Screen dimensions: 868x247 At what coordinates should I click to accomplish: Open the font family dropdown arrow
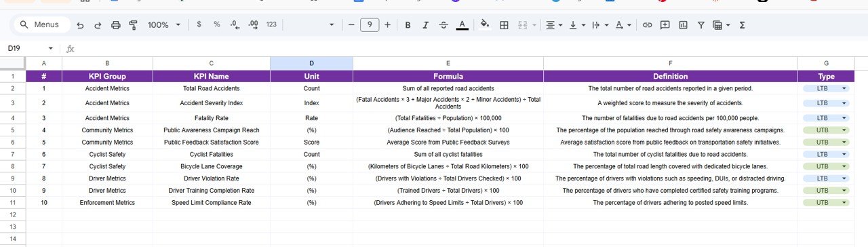(x=332, y=25)
